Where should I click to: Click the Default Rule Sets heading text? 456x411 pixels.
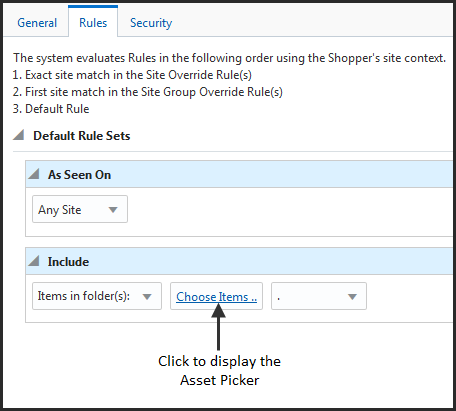pyautogui.click(x=82, y=136)
